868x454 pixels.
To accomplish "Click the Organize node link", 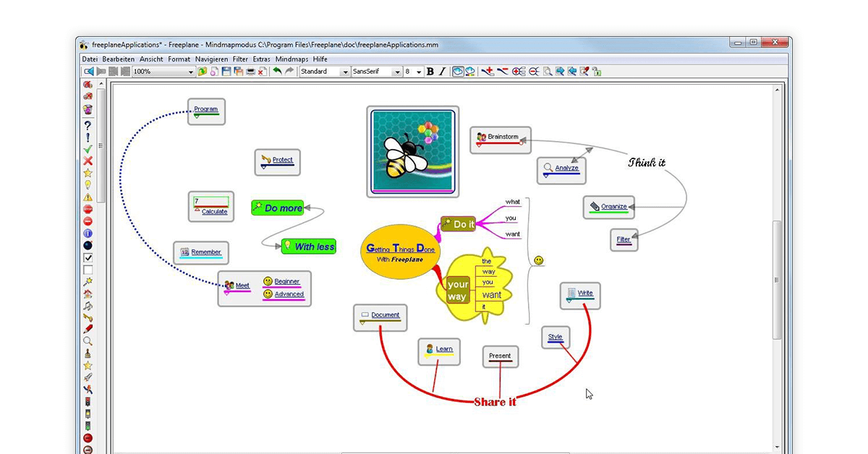I will (614, 207).
